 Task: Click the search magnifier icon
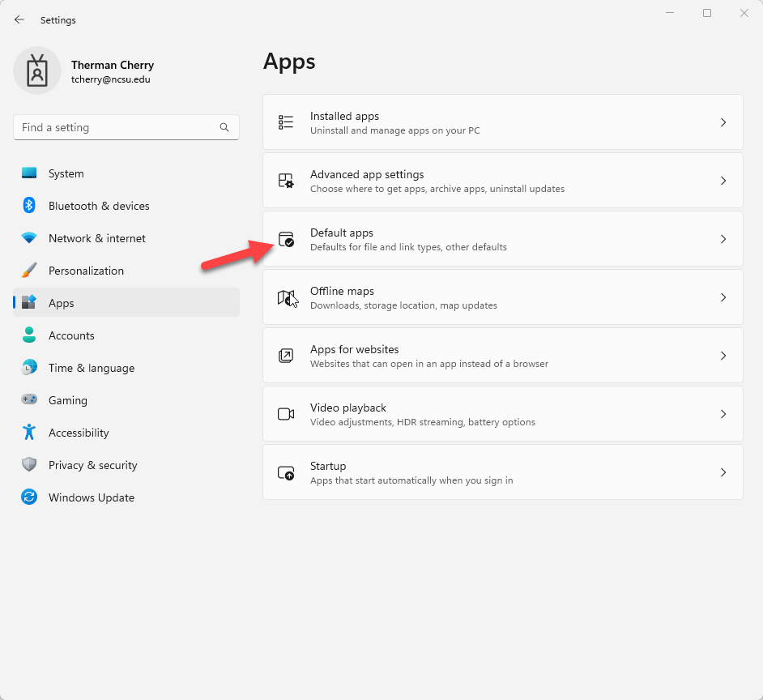[224, 127]
